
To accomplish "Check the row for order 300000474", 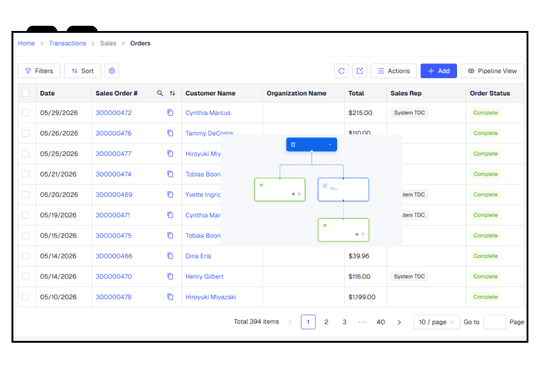I will [x=25, y=174].
